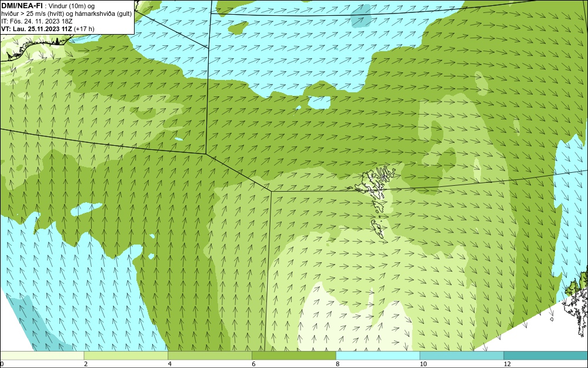
Task: Click the 8–10 m/s light cyan legend swatch
Action: 378,356
